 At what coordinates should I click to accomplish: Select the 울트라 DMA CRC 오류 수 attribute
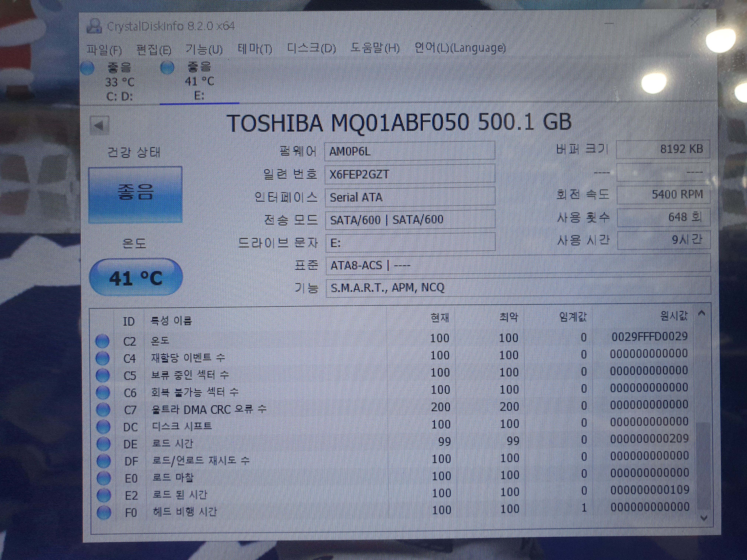click(209, 409)
